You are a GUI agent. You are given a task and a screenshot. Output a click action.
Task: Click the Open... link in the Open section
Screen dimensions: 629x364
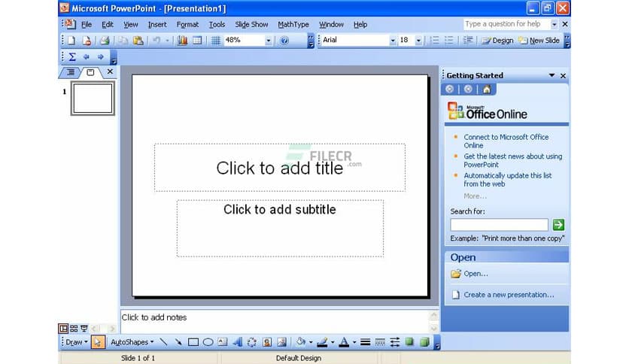coord(476,274)
